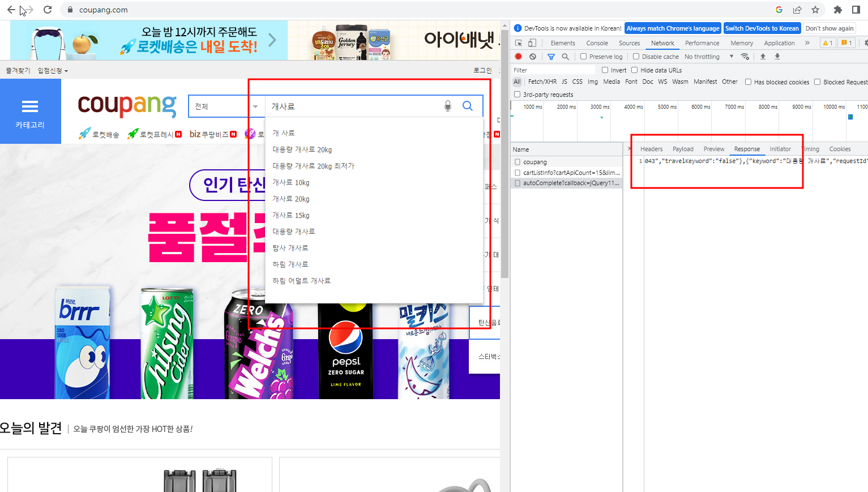The width and height of the screenshot is (868, 492).
Task: Click the browser back arrow
Action: point(11,10)
